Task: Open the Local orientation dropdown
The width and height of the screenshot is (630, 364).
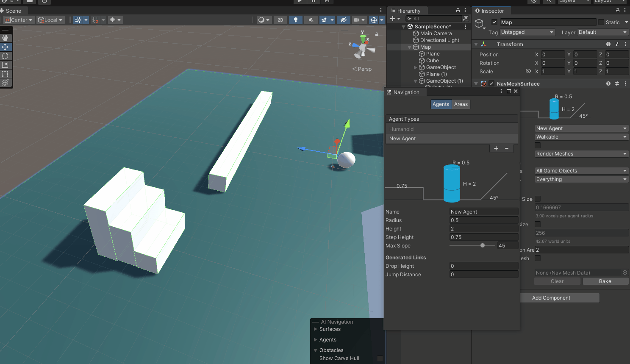Action: (50, 20)
